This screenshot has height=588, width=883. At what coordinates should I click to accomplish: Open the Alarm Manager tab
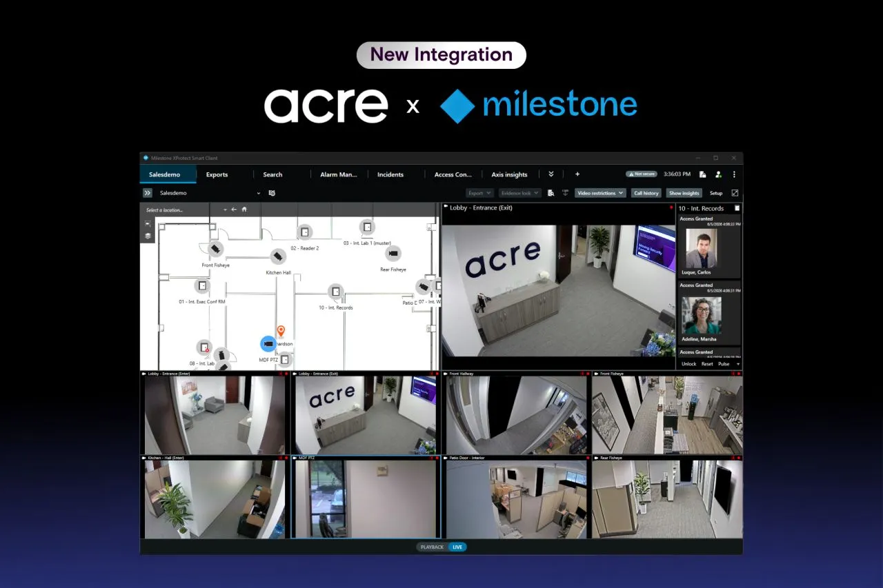pos(339,174)
